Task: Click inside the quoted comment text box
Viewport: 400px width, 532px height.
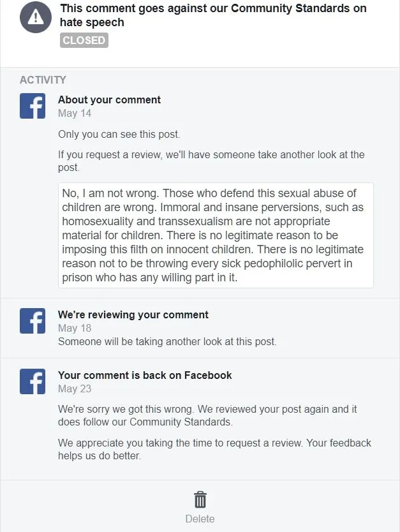Action: tap(216, 235)
